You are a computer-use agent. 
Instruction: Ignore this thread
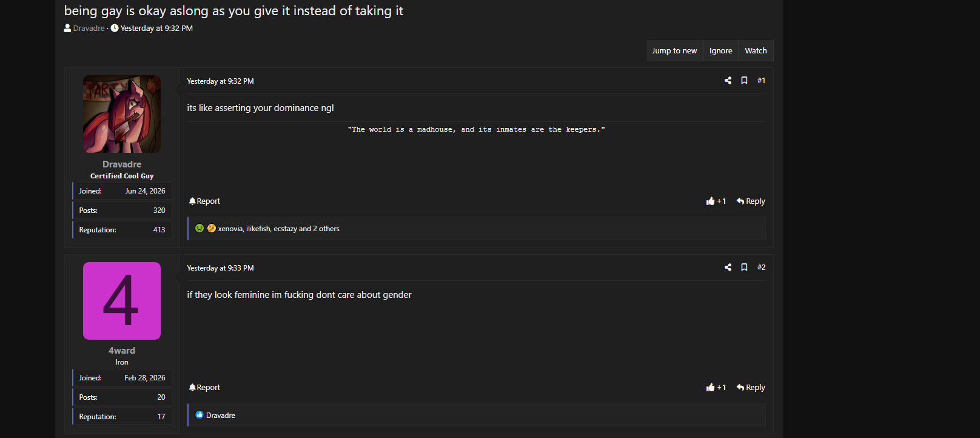click(721, 51)
